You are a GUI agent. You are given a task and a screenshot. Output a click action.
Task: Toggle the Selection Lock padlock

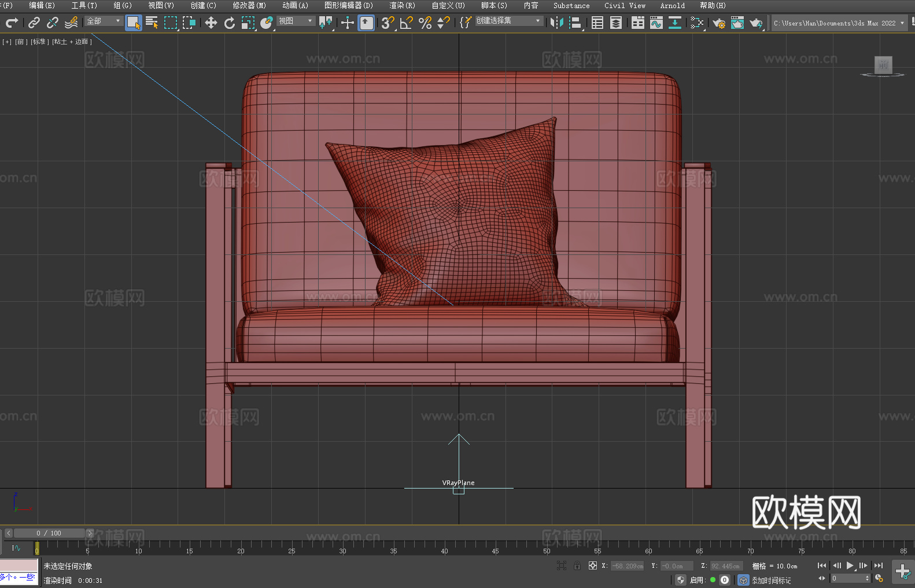pyautogui.click(x=577, y=566)
